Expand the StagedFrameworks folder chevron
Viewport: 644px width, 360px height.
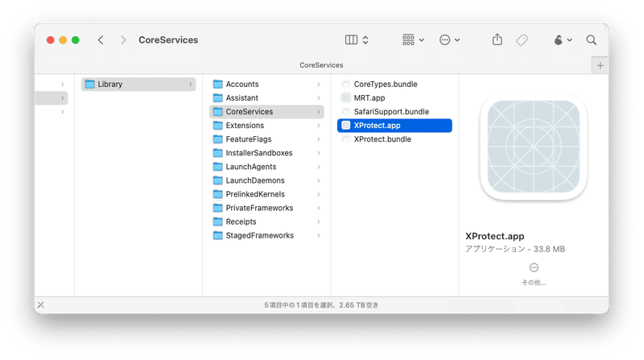[x=319, y=235]
